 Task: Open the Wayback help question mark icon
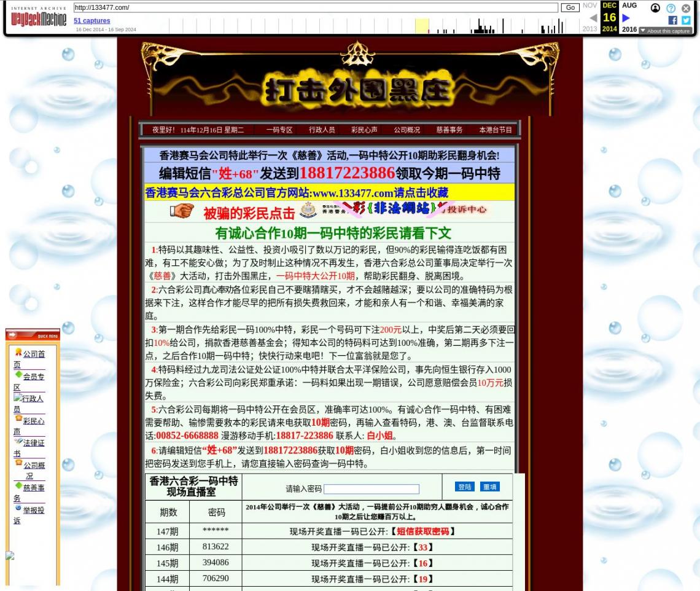(x=671, y=8)
